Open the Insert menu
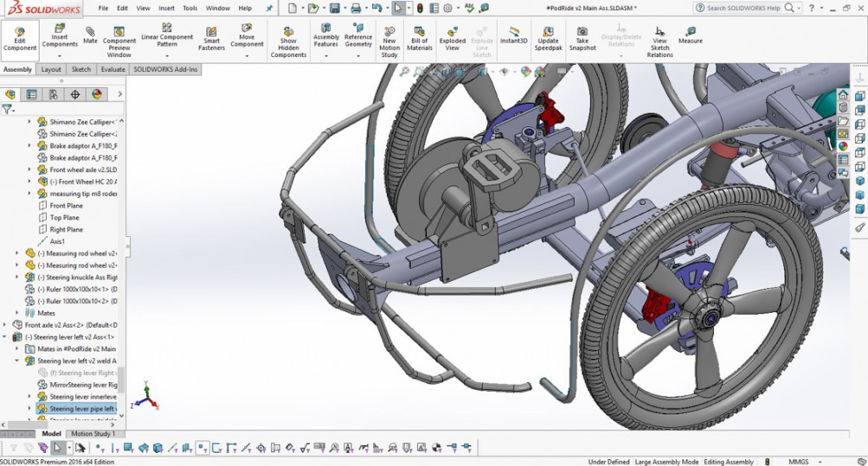 tap(167, 9)
